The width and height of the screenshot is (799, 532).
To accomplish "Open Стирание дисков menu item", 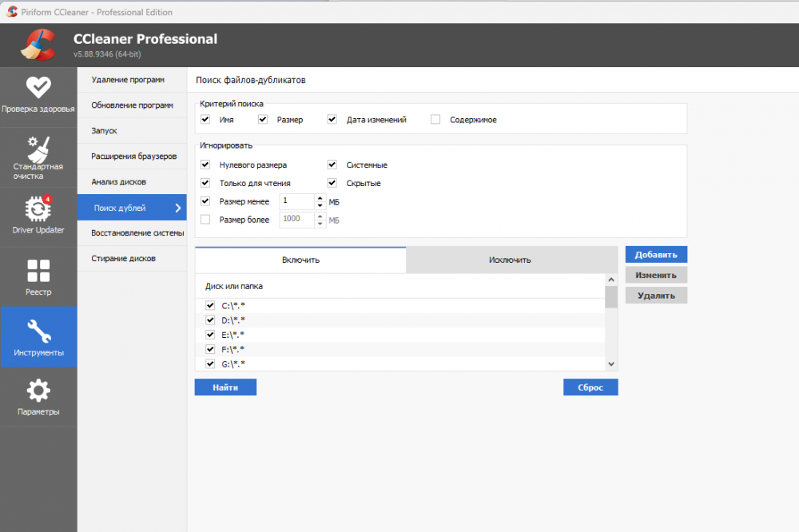I will click(132, 258).
